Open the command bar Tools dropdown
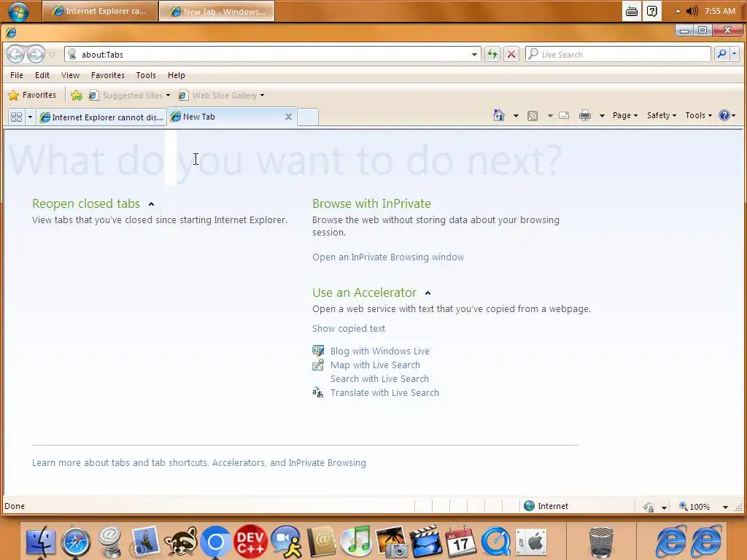Viewport: 747px width, 560px height. (x=698, y=115)
